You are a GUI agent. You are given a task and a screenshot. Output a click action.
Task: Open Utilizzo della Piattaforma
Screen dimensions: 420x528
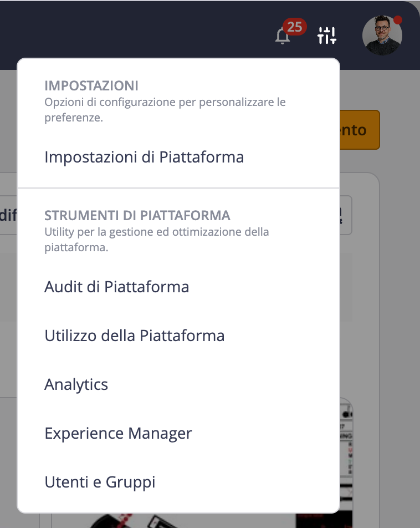coord(134,336)
